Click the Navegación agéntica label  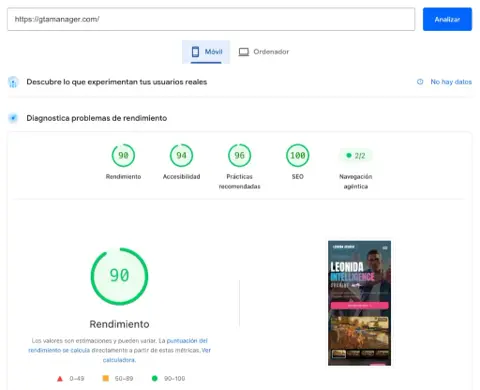(356, 181)
